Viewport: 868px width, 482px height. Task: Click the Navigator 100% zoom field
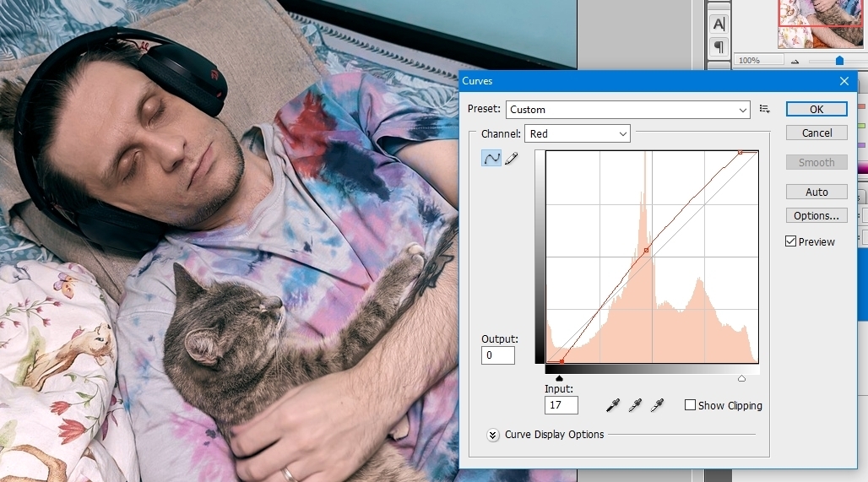click(x=758, y=60)
